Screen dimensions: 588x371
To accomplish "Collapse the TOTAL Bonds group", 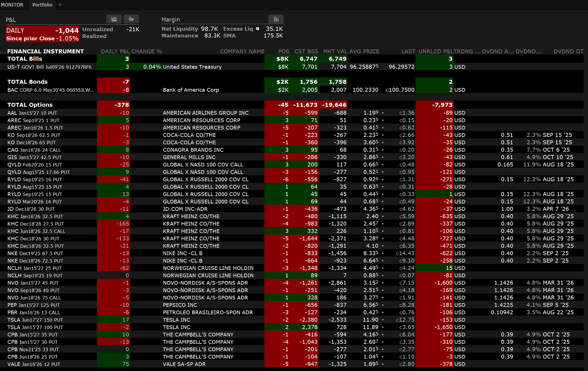I will coord(27,82).
